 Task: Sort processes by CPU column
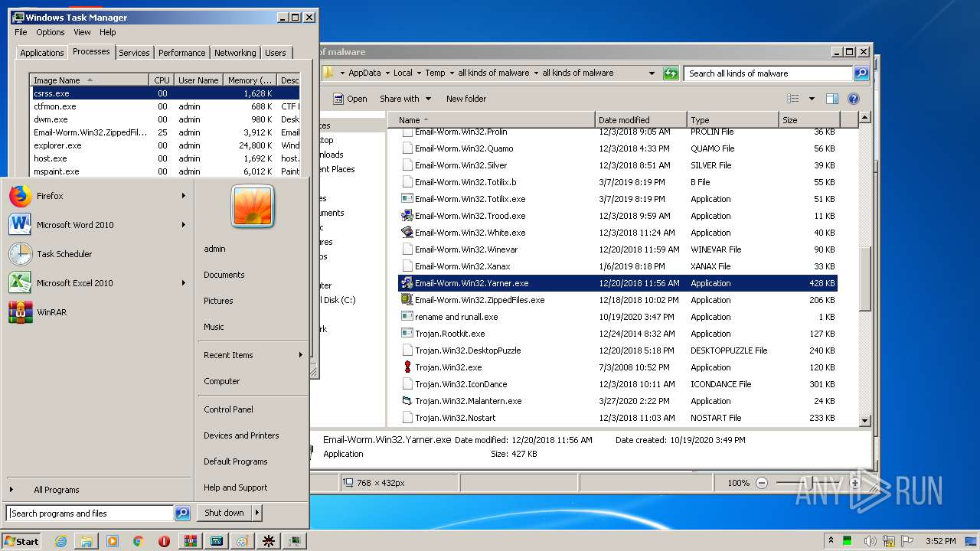(x=162, y=80)
